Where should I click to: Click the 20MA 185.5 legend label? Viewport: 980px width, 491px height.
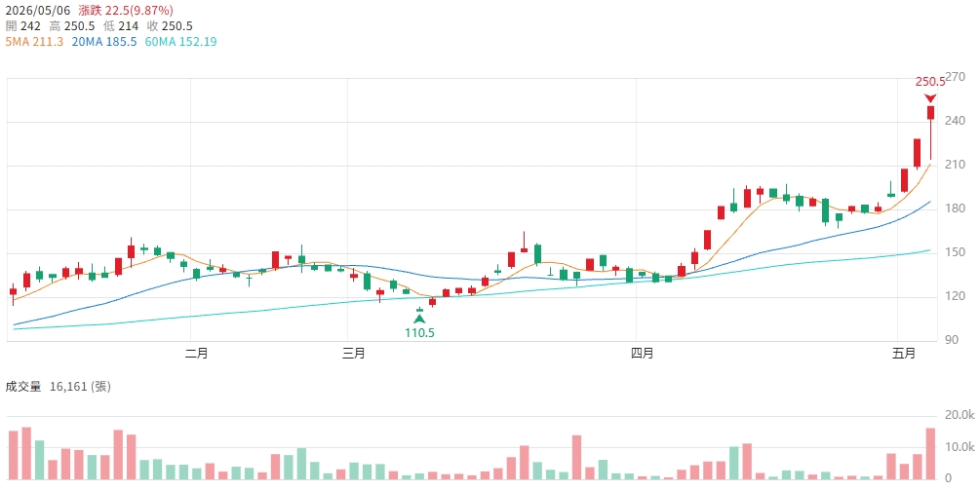pos(103,42)
